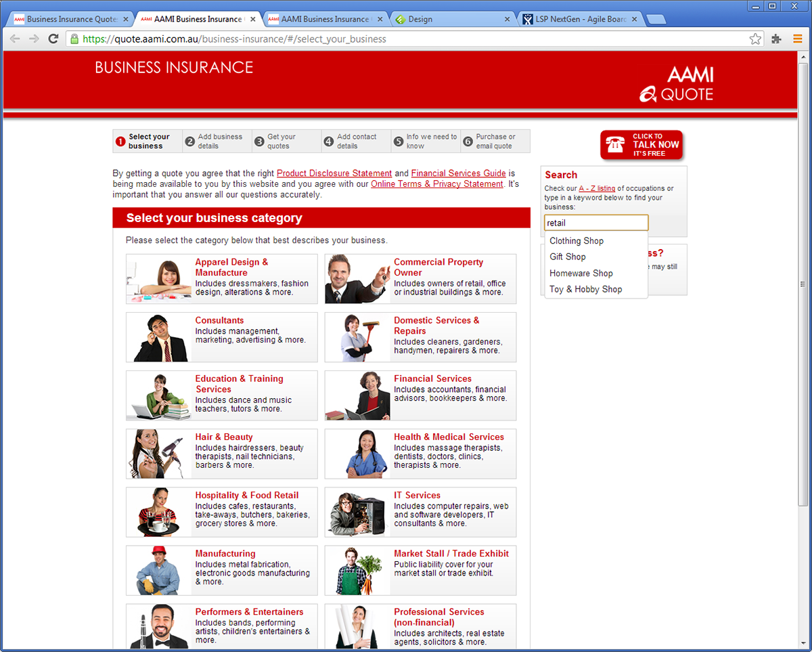Select the Consultants category
This screenshot has width=812, height=652.
pos(221,337)
